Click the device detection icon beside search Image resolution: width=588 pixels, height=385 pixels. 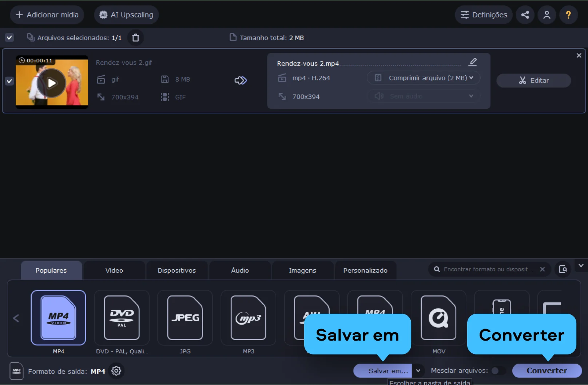click(x=563, y=269)
